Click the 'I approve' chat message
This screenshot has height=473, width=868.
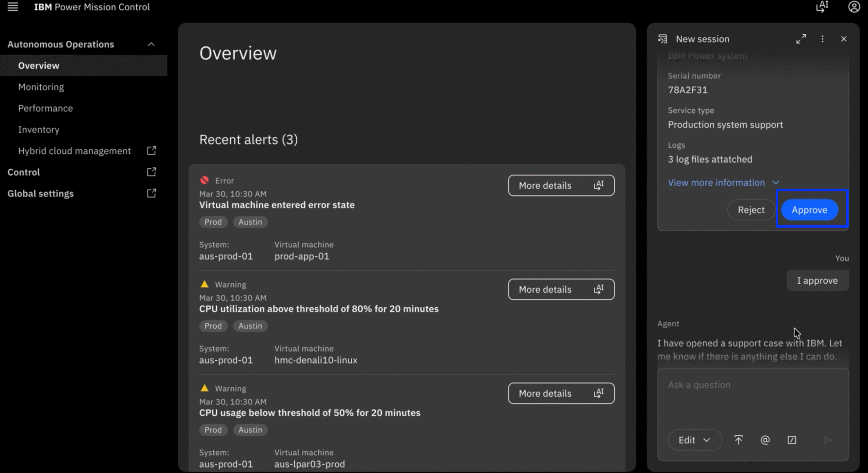(817, 281)
